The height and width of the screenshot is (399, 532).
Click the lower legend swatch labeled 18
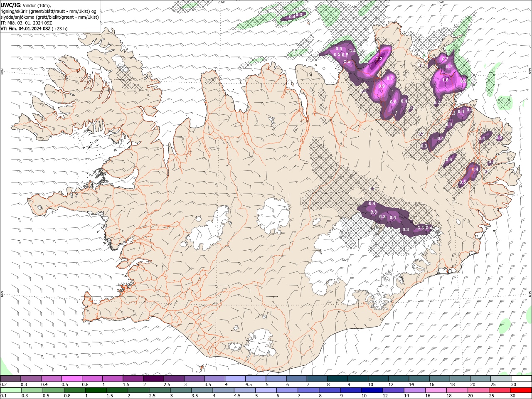coord(457,390)
